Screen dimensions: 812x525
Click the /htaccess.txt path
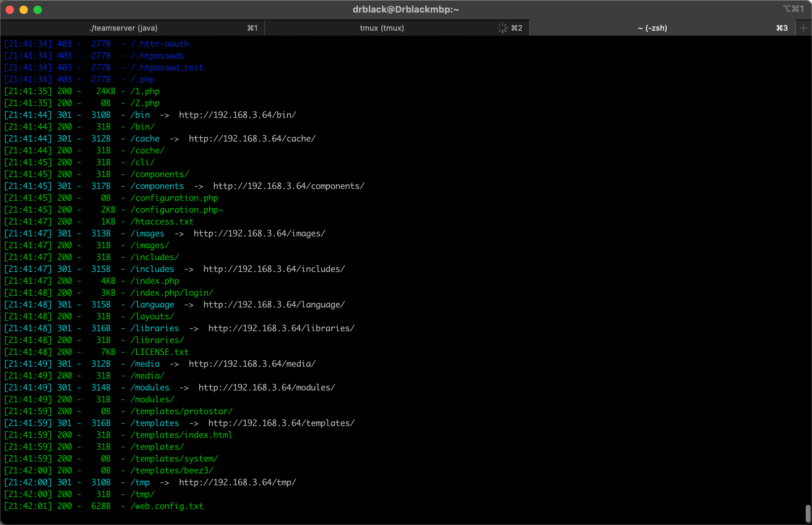pyautogui.click(x=162, y=222)
